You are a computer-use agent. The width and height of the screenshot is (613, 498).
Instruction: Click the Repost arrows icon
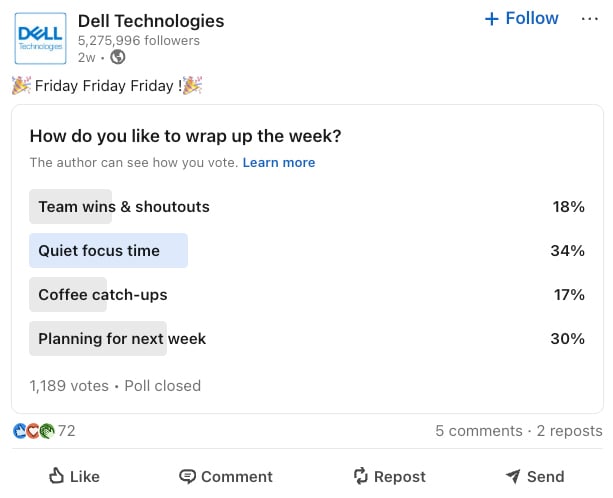[361, 476]
